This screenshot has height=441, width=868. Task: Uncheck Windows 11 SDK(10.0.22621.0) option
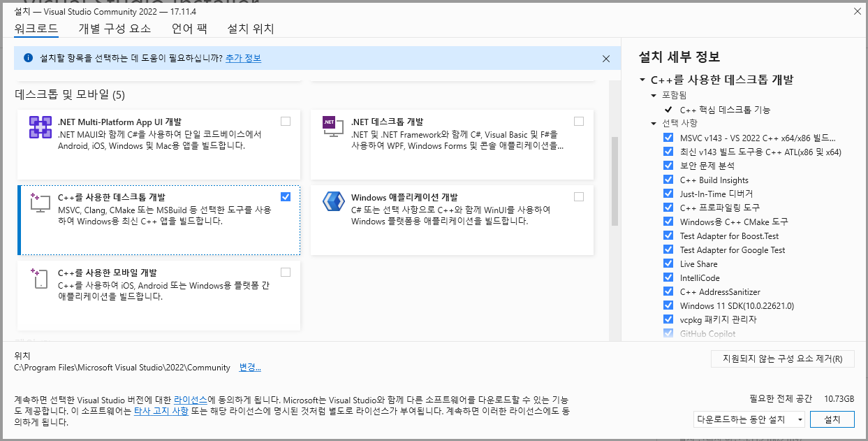tap(668, 305)
